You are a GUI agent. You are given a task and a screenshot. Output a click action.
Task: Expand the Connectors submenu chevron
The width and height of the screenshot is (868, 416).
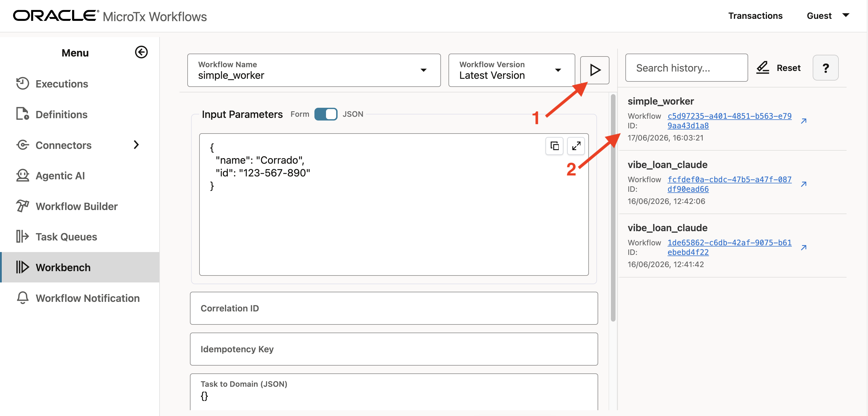click(136, 145)
